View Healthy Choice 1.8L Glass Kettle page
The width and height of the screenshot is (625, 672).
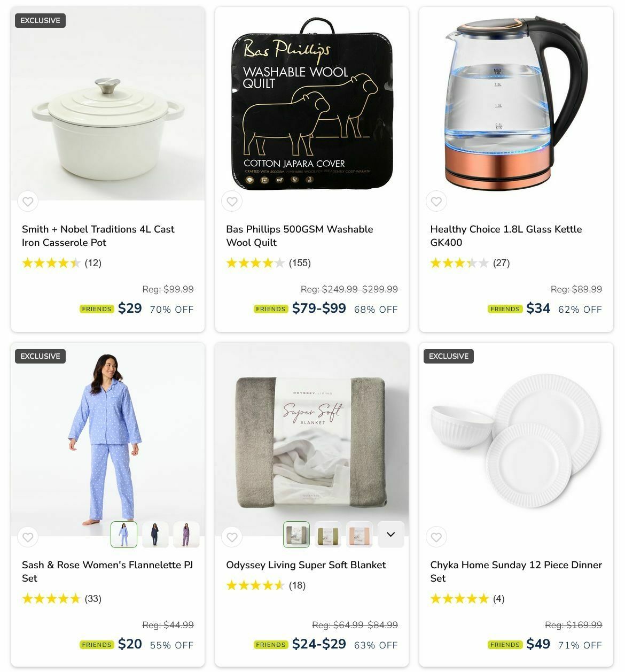point(506,236)
